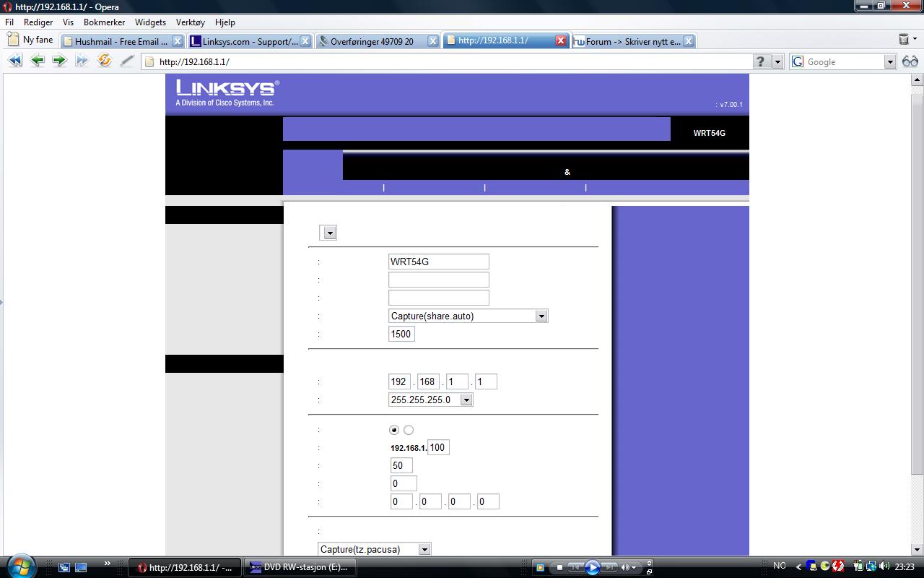Click the glasses icon beside search

click(x=910, y=61)
